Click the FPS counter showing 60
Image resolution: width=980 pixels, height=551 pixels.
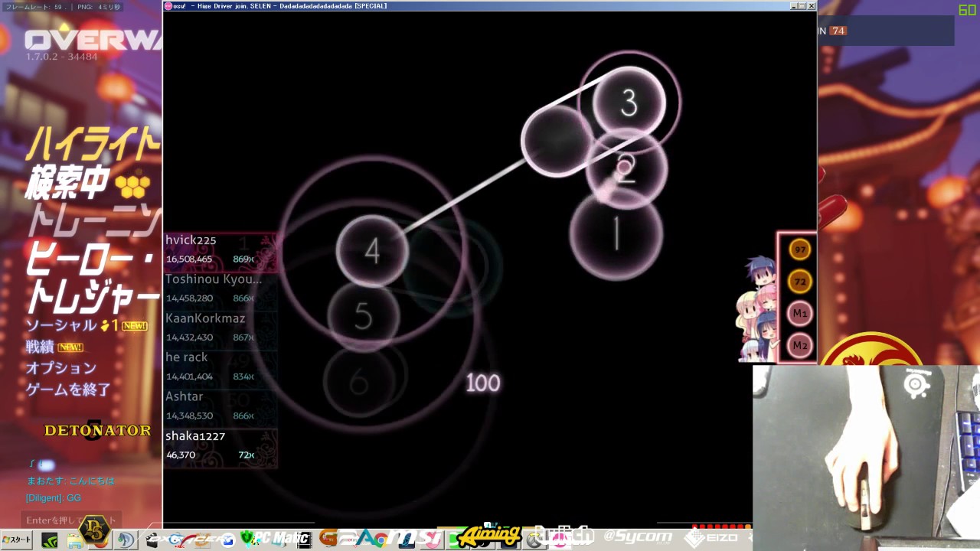(967, 10)
